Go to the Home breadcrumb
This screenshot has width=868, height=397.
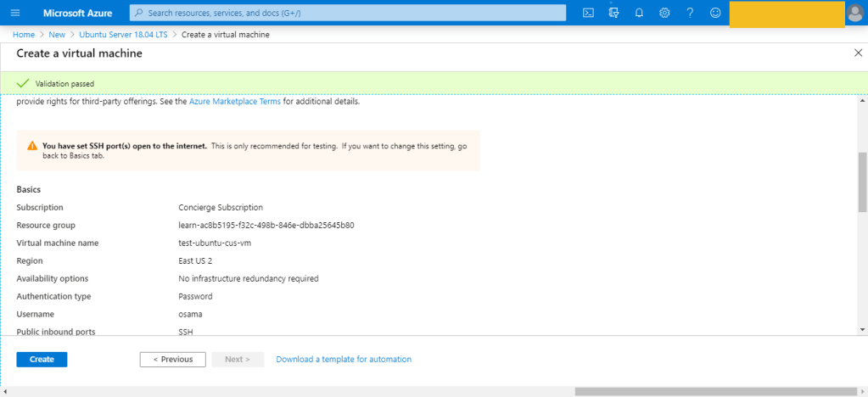[24, 35]
